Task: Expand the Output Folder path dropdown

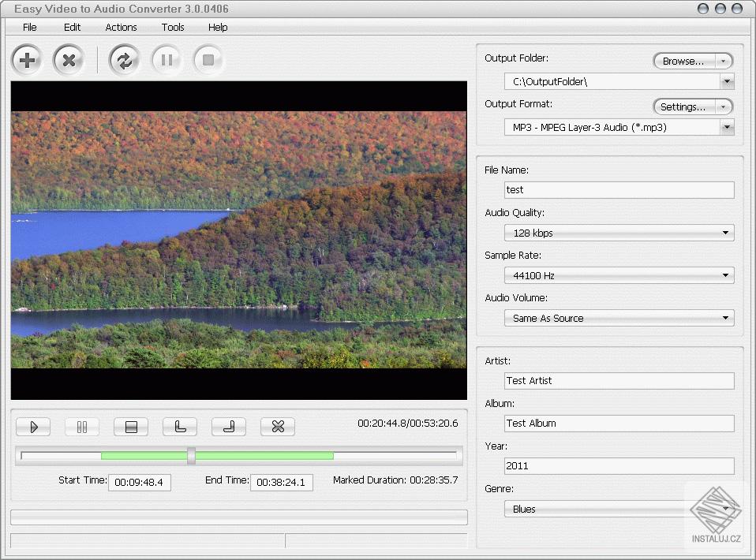Action: tap(726, 81)
